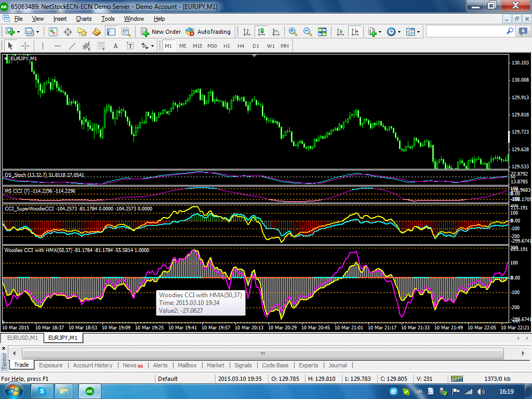Open the Charts menu

(84, 19)
